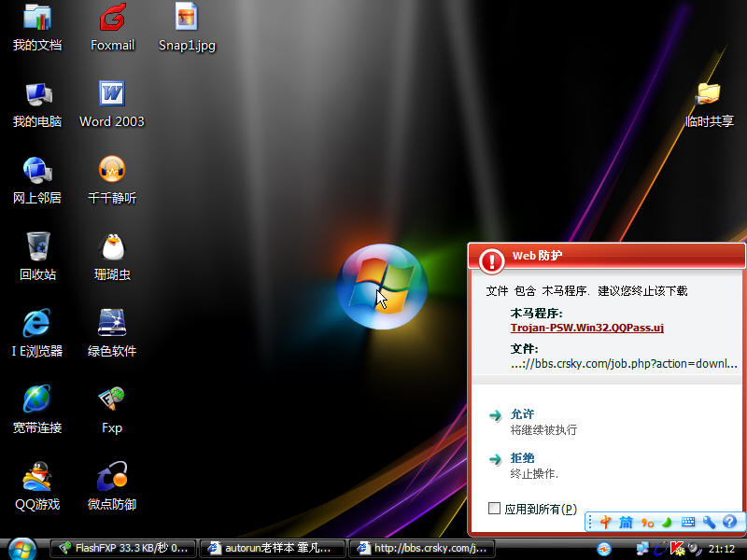Image resolution: width=747 pixels, height=560 pixels.
Task: Click the Windows Start orb
Action: pos(21,549)
